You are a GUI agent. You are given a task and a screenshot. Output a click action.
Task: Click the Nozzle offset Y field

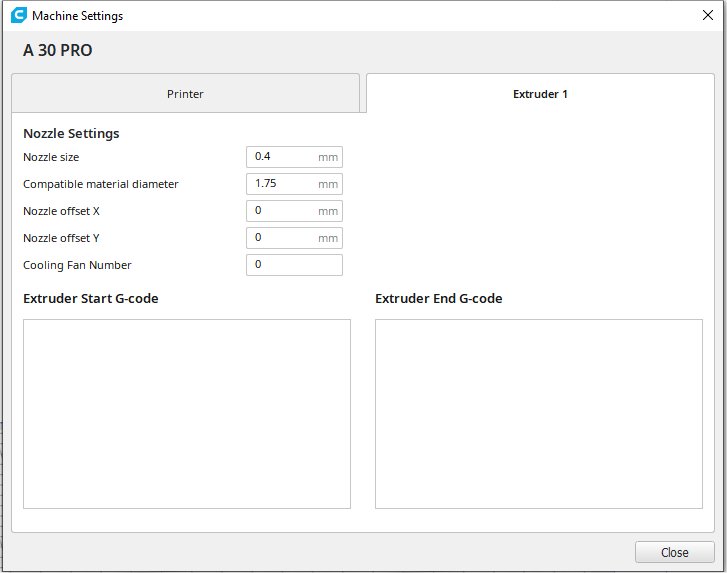pyautogui.click(x=294, y=237)
